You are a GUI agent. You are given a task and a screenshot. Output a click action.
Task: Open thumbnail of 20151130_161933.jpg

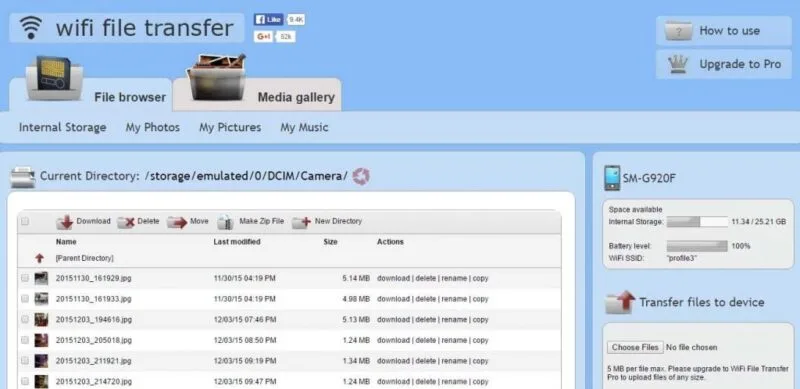[x=41, y=299]
